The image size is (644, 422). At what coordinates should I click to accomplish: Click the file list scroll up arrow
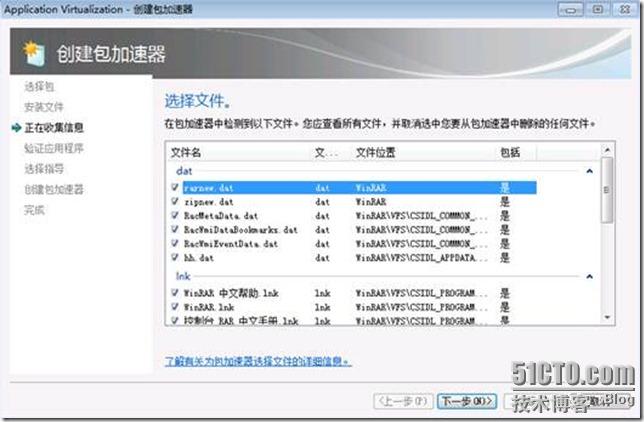coord(607,150)
